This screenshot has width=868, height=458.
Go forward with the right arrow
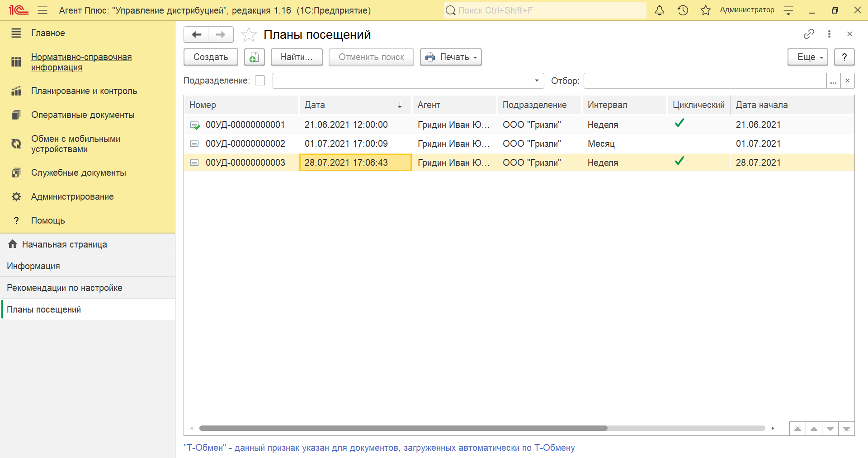tap(221, 34)
